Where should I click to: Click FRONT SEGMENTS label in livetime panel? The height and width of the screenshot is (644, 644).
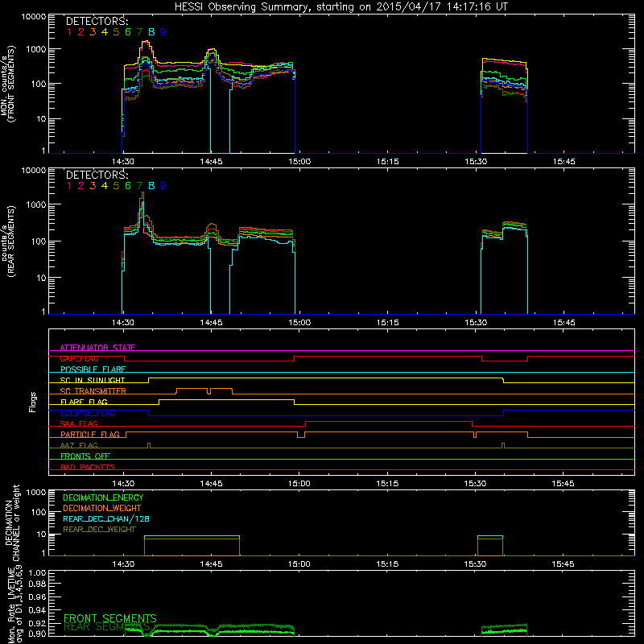tap(110, 618)
